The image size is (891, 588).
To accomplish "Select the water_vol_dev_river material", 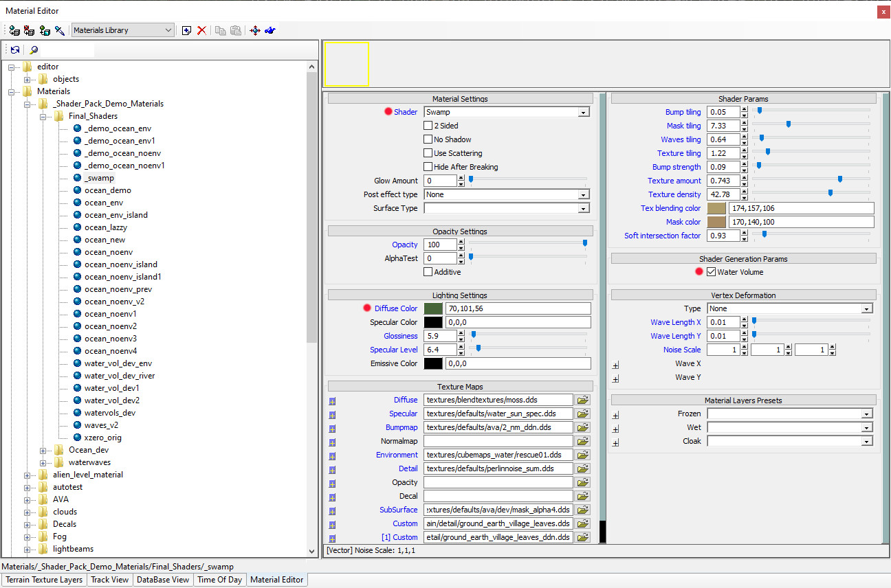I will tap(119, 376).
